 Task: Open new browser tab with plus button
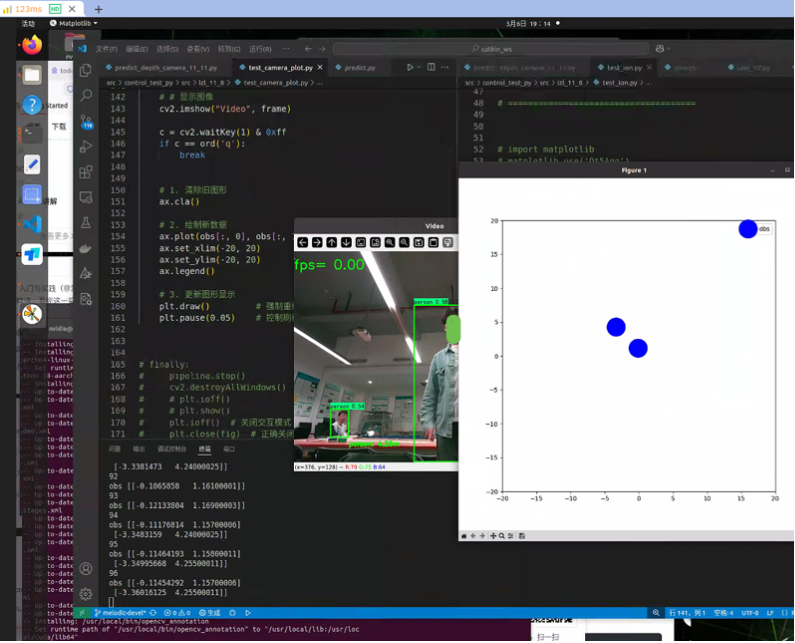98,9
